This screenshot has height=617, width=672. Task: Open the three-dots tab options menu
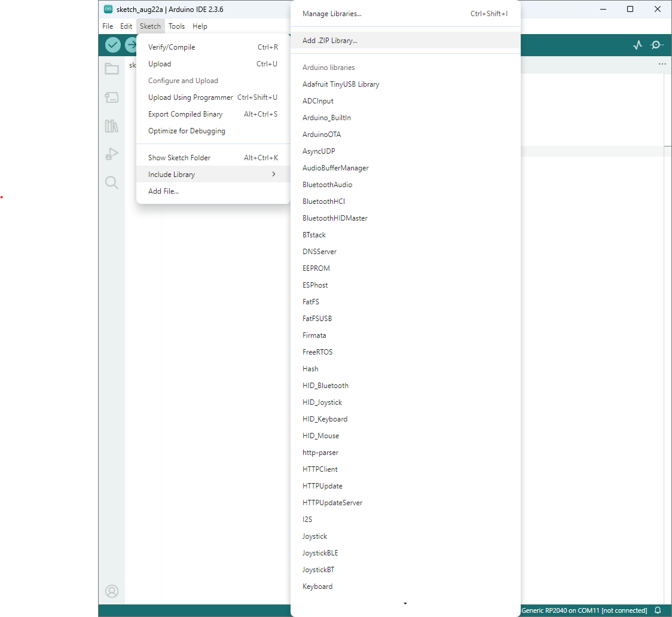click(x=662, y=64)
